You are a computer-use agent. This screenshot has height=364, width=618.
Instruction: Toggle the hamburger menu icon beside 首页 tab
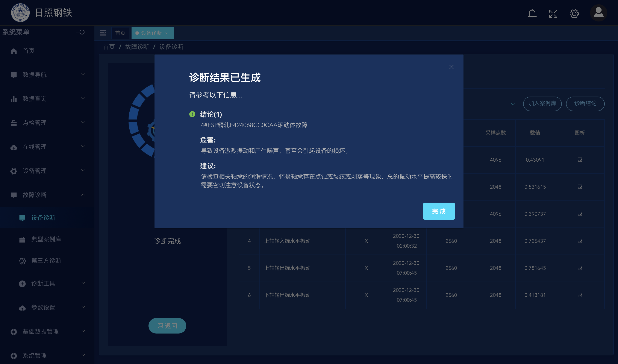[103, 33]
